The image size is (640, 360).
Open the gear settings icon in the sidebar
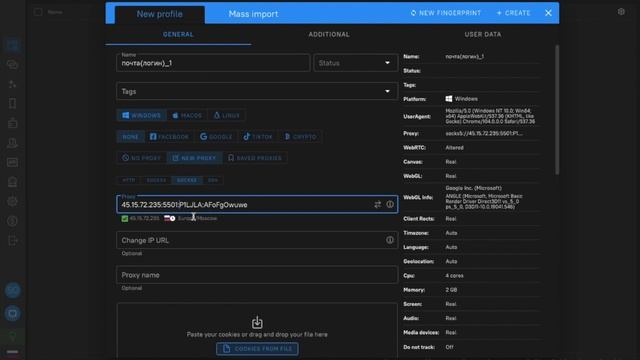(x=13, y=202)
